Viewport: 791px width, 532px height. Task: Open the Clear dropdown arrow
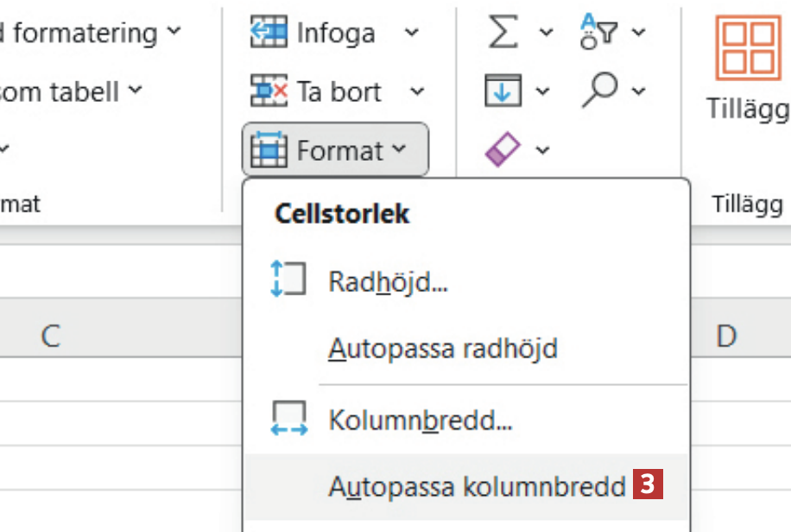pos(542,150)
